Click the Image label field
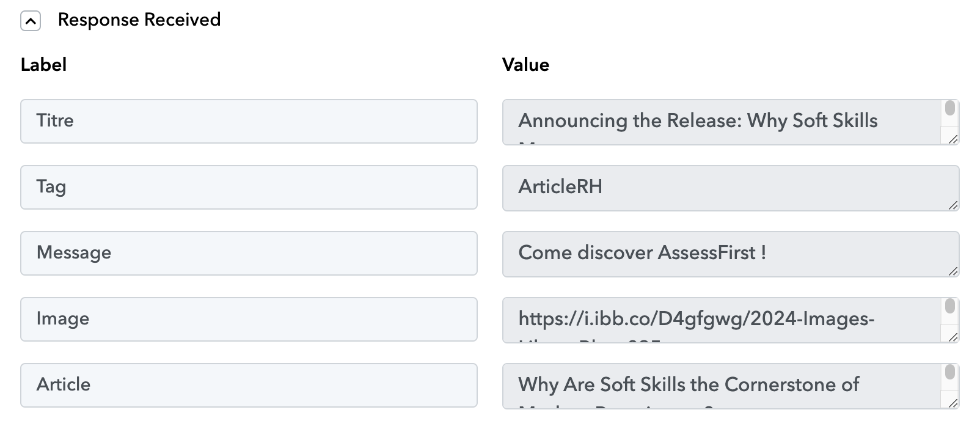This screenshot has height=429, width=980. [x=249, y=320]
